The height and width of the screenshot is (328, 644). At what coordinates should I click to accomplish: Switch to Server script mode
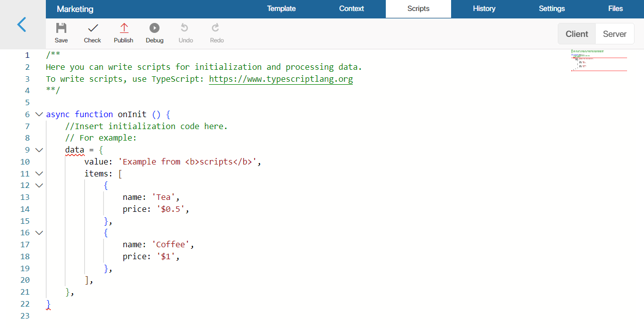coord(615,34)
